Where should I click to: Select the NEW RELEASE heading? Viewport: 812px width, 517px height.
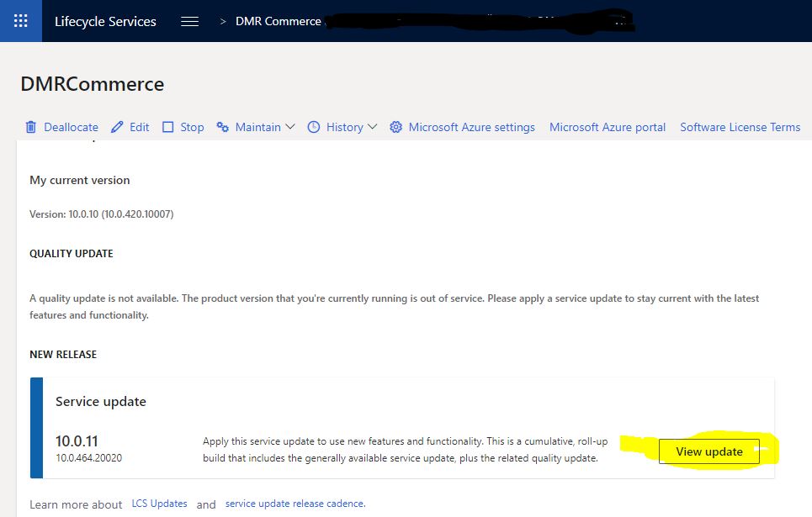point(63,355)
